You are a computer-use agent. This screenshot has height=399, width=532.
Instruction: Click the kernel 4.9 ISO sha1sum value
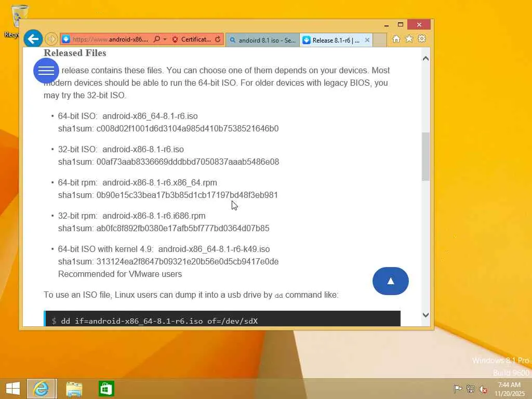188,262
